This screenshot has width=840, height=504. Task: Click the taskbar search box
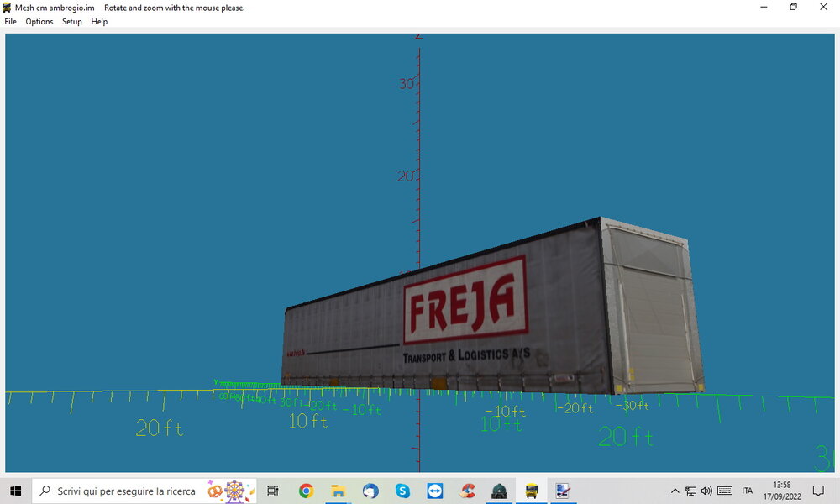point(144,491)
